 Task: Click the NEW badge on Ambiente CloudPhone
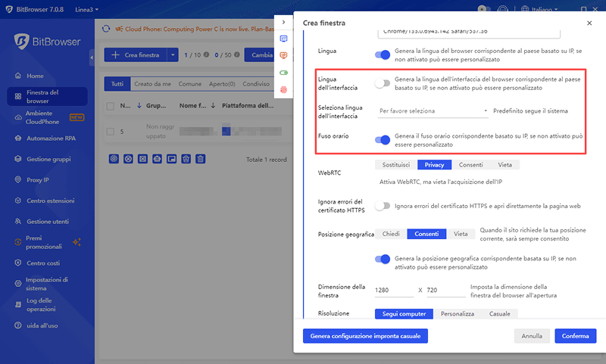(77, 117)
